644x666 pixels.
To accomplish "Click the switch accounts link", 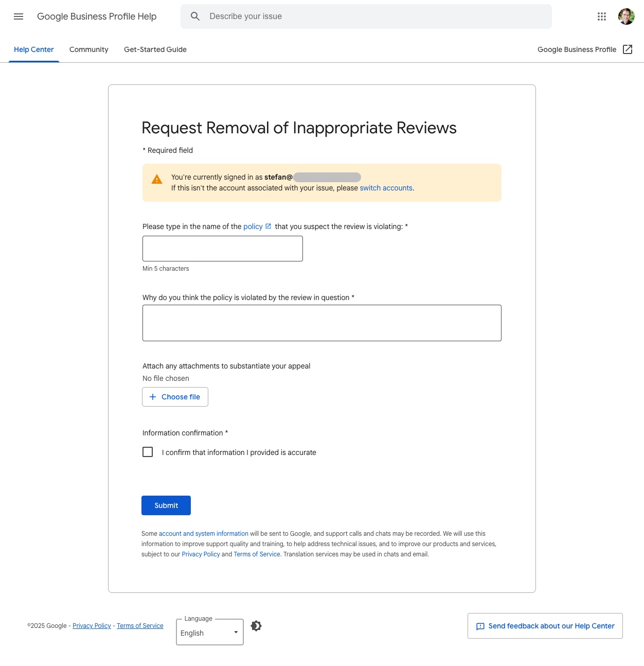I will point(386,188).
